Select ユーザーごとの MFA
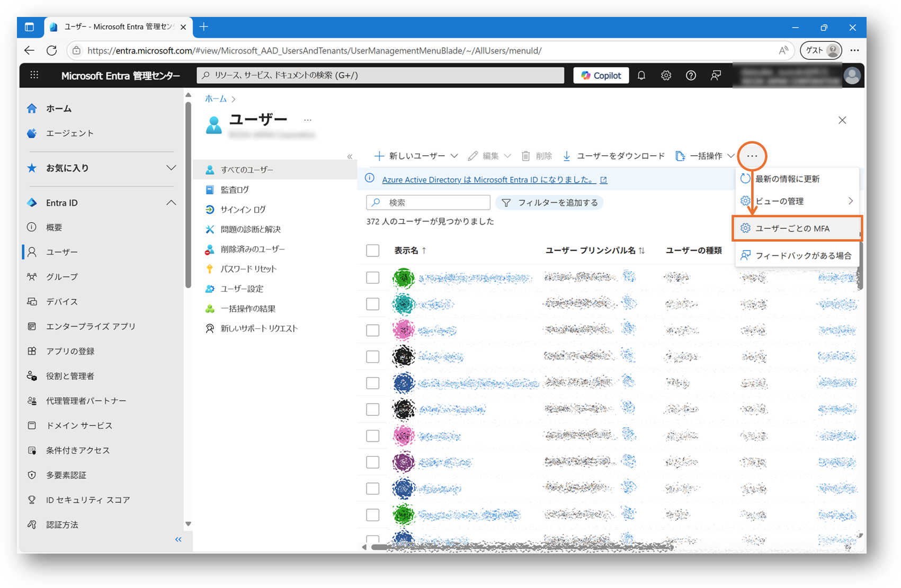This screenshot has width=901, height=588. [797, 228]
